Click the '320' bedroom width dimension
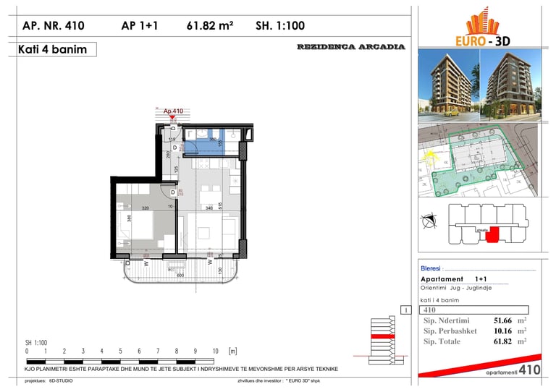 pos(146,208)
